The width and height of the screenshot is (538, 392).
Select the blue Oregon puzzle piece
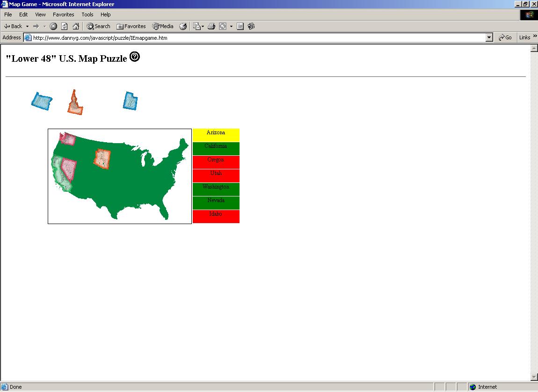click(42, 101)
